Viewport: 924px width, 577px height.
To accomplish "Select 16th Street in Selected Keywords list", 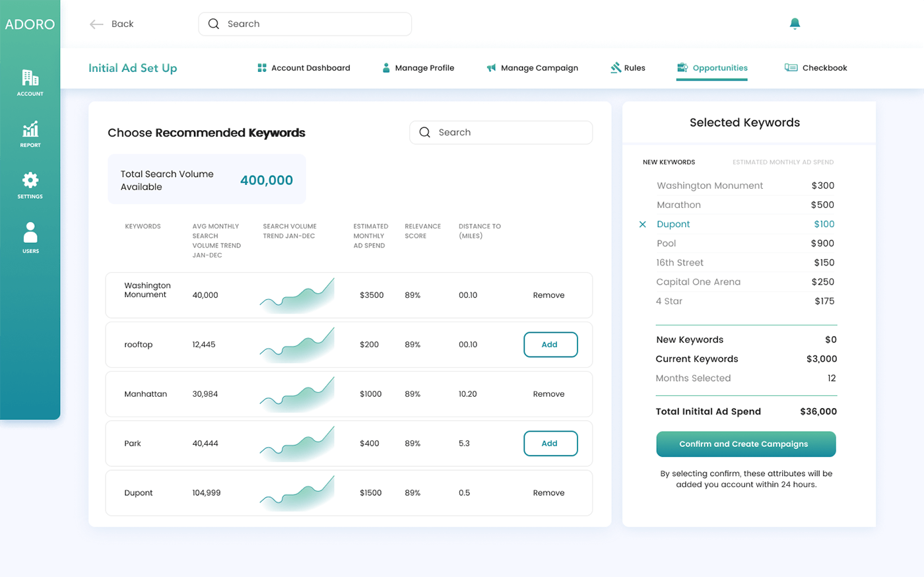I will tap(680, 263).
